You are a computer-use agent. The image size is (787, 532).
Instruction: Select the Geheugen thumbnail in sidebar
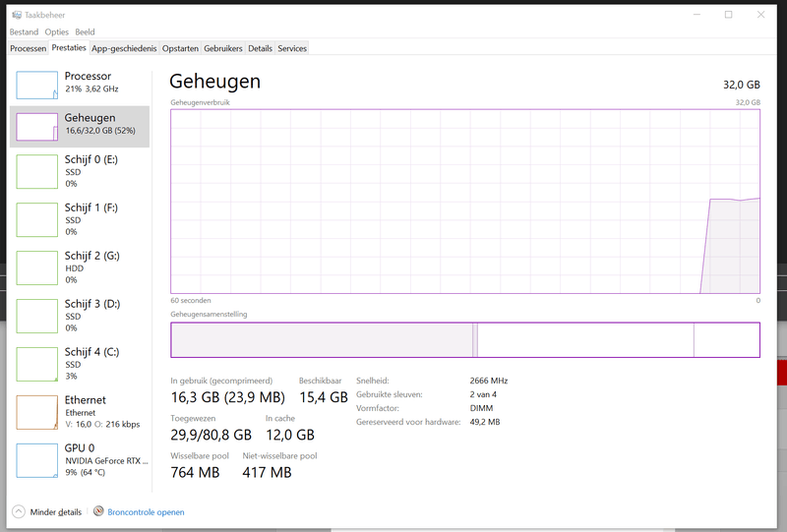pos(37,127)
